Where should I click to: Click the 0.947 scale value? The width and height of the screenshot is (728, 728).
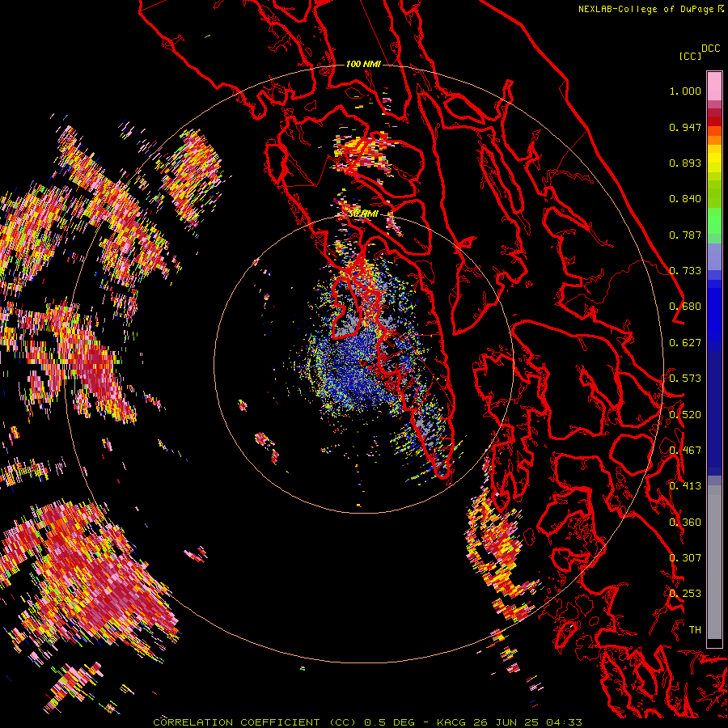click(685, 127)
